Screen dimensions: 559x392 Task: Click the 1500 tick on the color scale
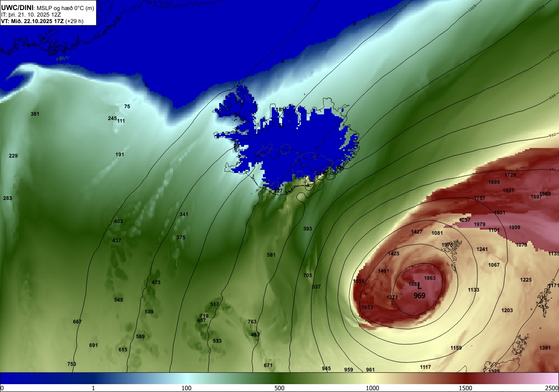[465, 388]
